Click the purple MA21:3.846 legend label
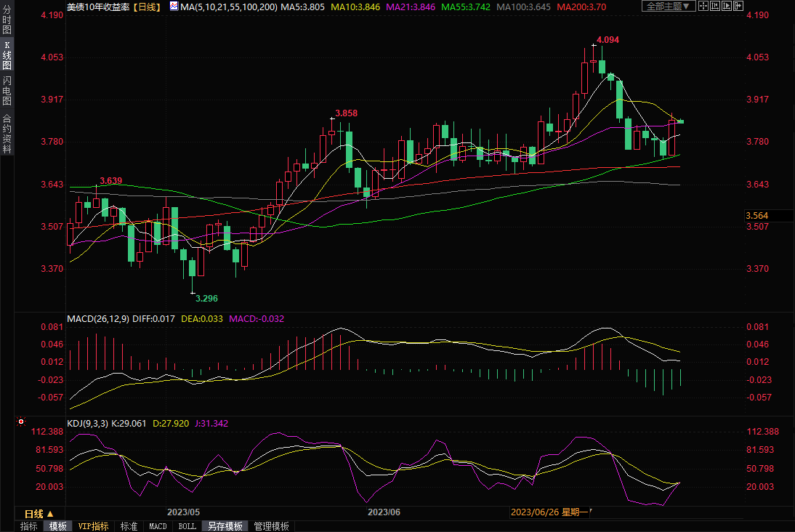 [410, 7]
